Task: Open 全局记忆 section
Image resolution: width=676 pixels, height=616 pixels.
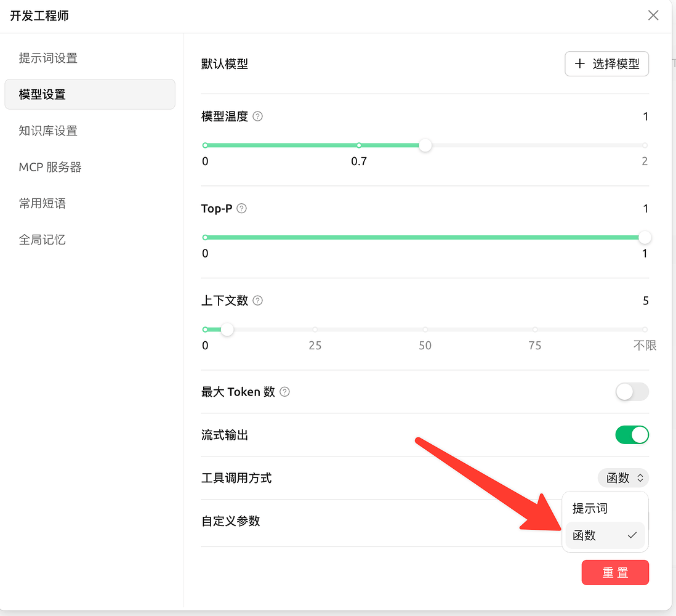Action: pyautogui.click(x=90, y=240)
